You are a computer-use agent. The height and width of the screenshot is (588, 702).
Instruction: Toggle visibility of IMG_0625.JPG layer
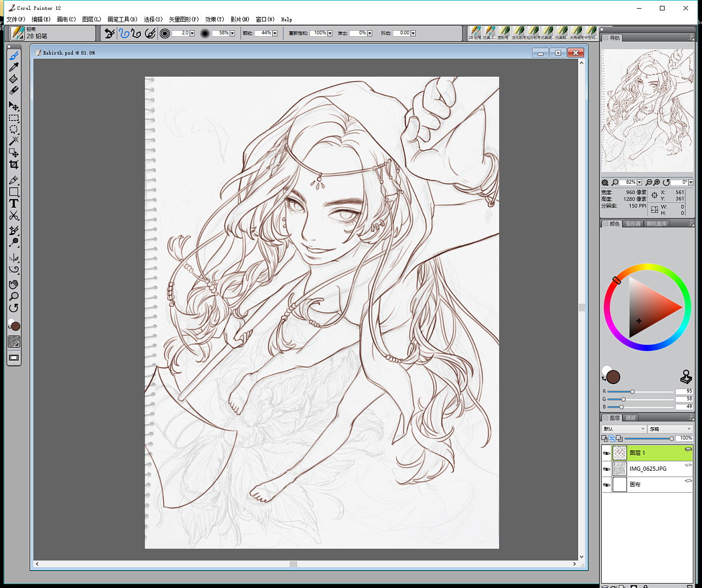click(x=607, y=469)
